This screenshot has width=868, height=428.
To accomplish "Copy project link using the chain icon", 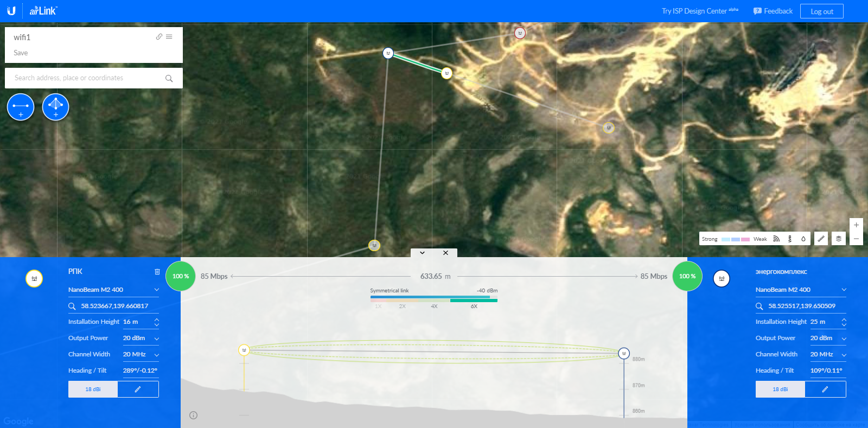I will click(x=159, y=37).
